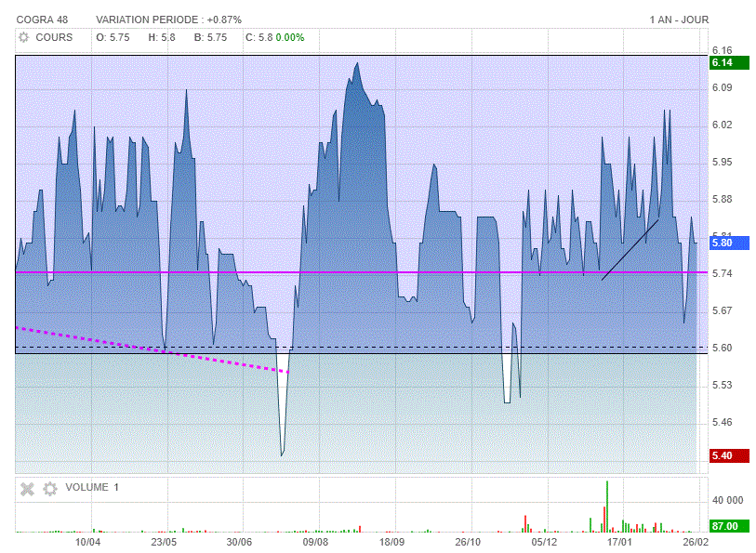Click the tallest green volume bar
This screenshot has height=553, width=756.
coord(607,507)
